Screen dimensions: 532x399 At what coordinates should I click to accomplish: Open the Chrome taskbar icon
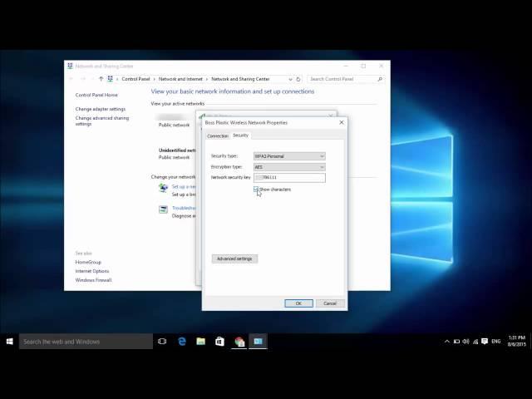[239, 342]
